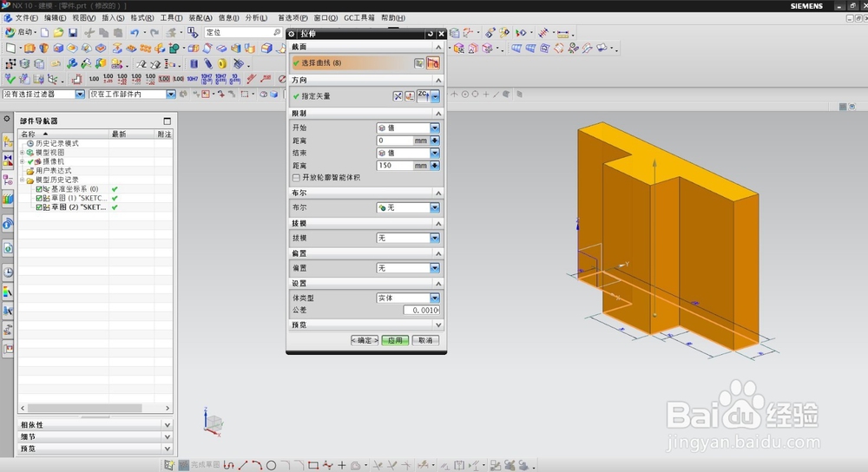Click the 定位 command finder search box

(x=243, y=33)
